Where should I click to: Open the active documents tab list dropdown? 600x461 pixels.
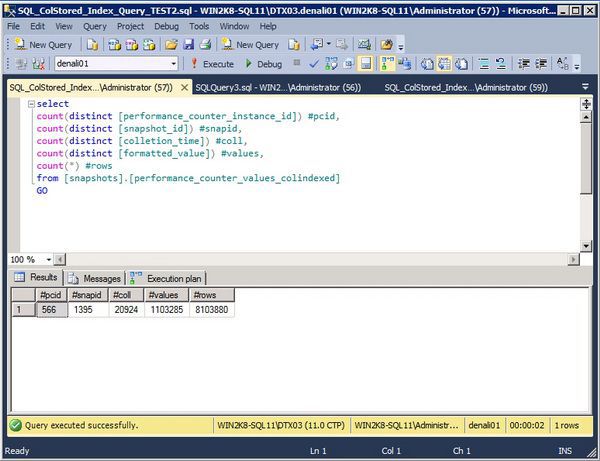(x=585, y=87)
